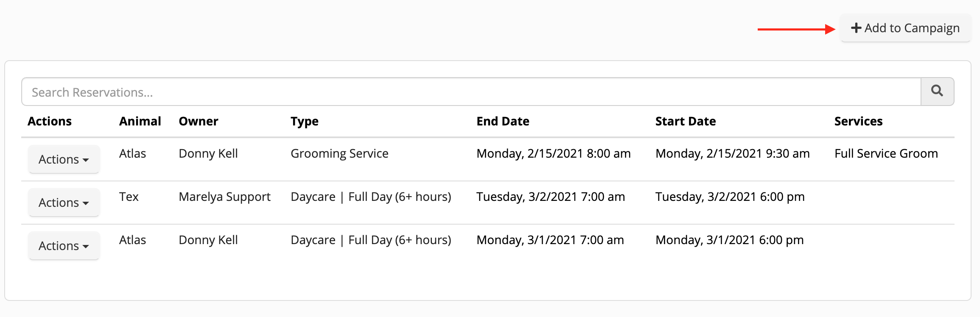Click the Grooming Service type entry
The width and height of the screenshot is (980, 317).
pyautogui.click(x=339, y=153)
